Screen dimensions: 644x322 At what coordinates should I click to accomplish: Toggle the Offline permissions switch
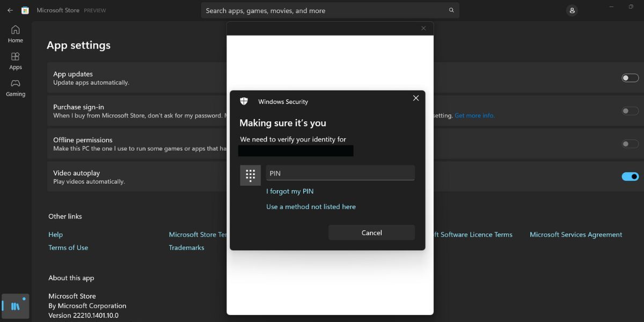click(630, 144)
